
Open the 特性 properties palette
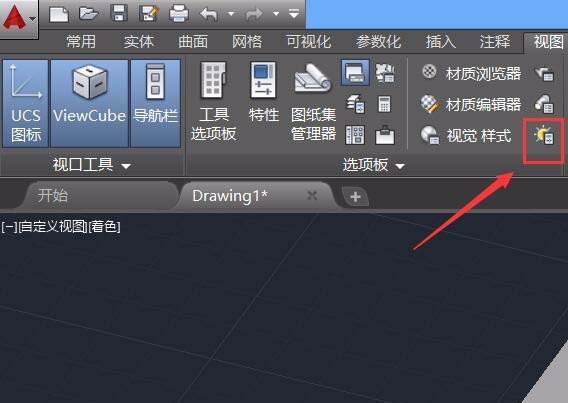[264, 92]
